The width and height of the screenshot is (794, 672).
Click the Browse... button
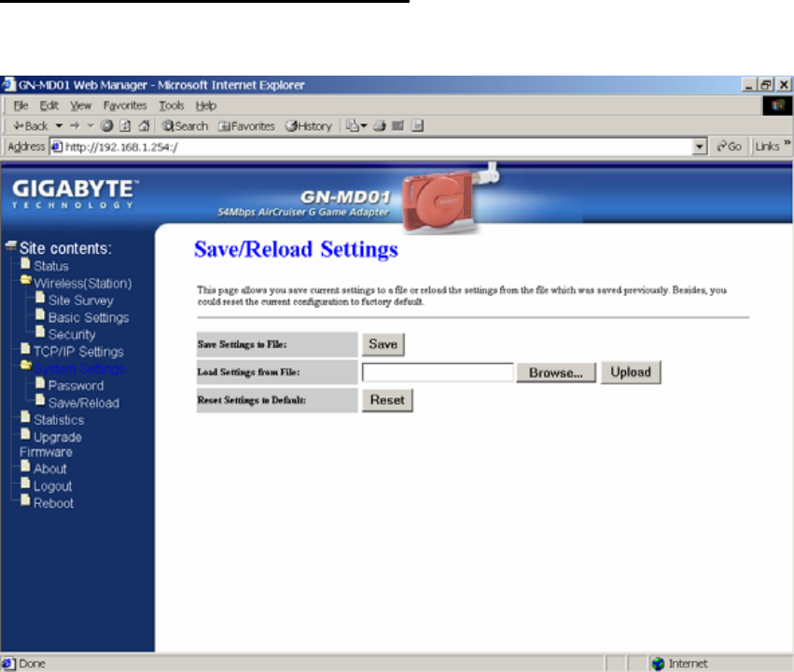click(556, 372)
